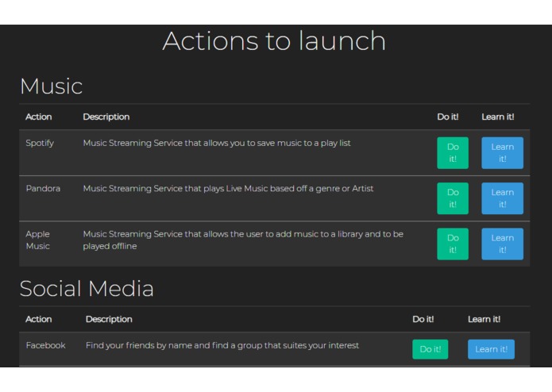Viewport: 552px width, 392px height.
Task: Click Apple Music description about played offline
Action: click(x=243, y=240)
